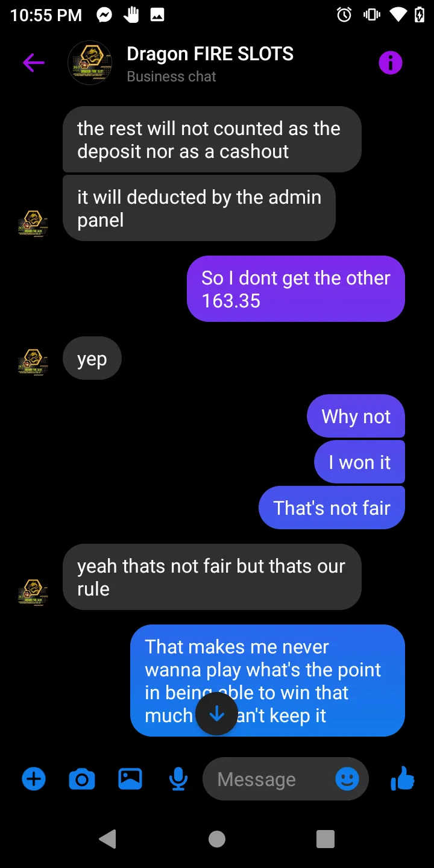
Task: Tap the plus icon for more options
Action: [x=34, y=779]
